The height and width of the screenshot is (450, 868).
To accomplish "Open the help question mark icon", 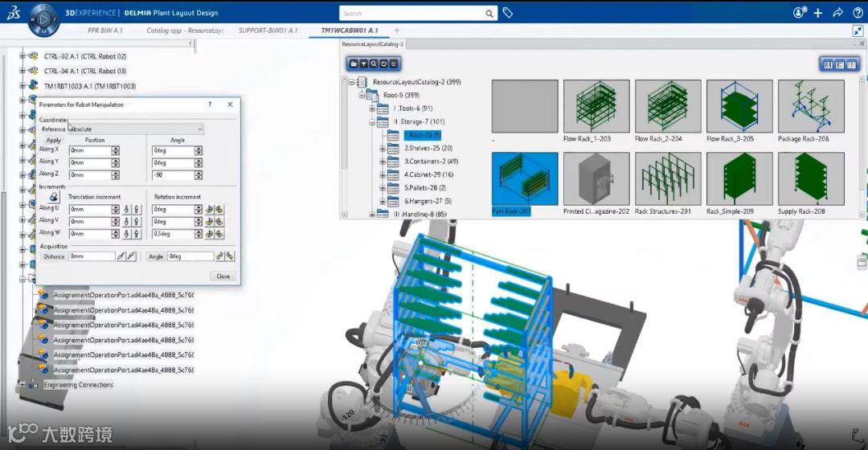I will tap(858, 13).
